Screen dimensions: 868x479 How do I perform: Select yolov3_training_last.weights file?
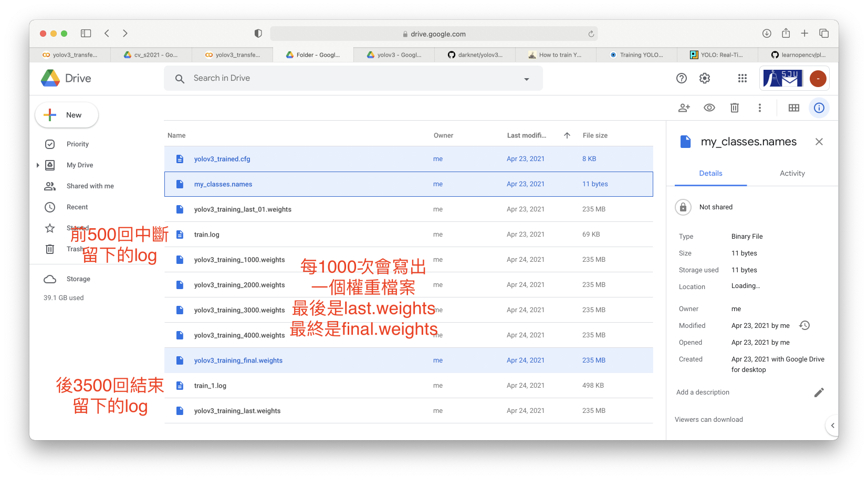coord(409,411)
